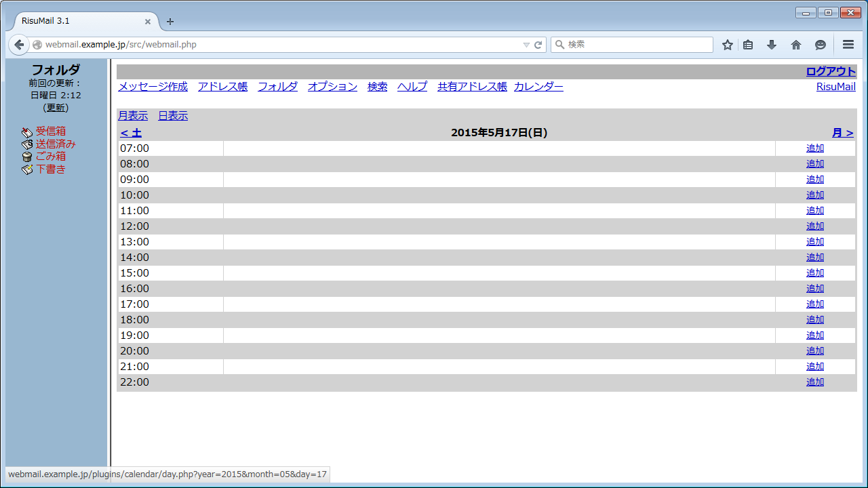Click 追加 for the 12:00 row
The image size is (868, 488).
pos(815,226)
